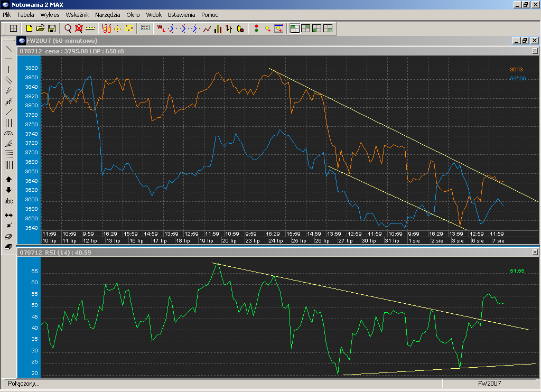The width and height of the screenshot is (541, 392).
Task: Toggle the first window layout button
Action: pos(295,29)
